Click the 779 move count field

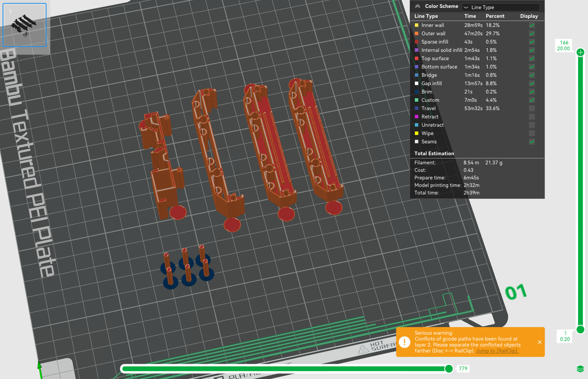pyautogui.click(x=462, y=369)
